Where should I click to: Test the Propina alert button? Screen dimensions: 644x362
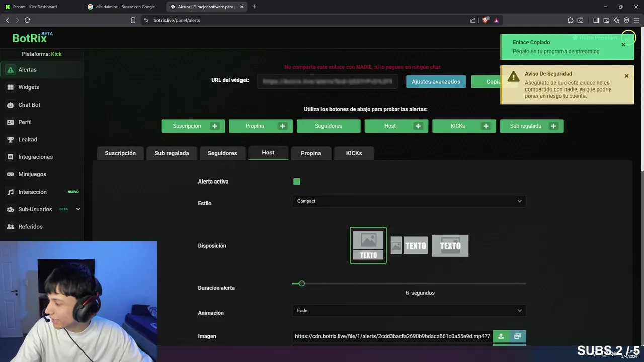(255, 126)
